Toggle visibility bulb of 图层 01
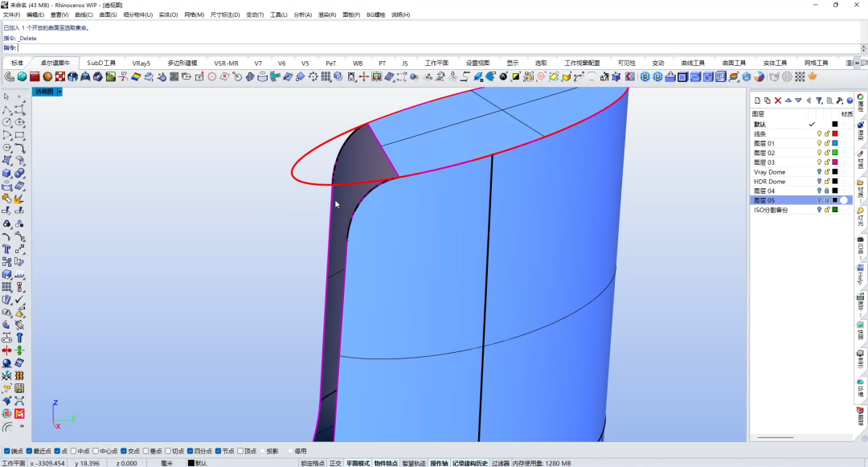Screen dimensions: 868x467 819,143
